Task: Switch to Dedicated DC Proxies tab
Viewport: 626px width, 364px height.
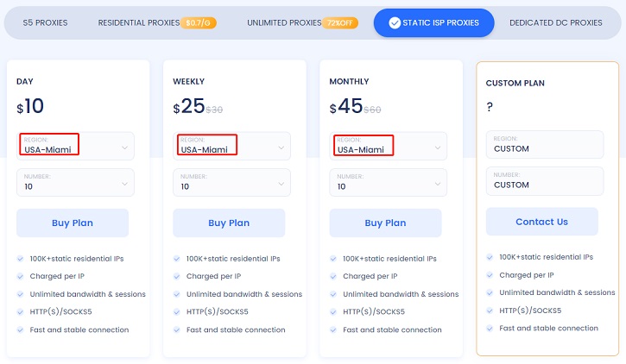Action: pyautogui.click(x=555, y=23)
